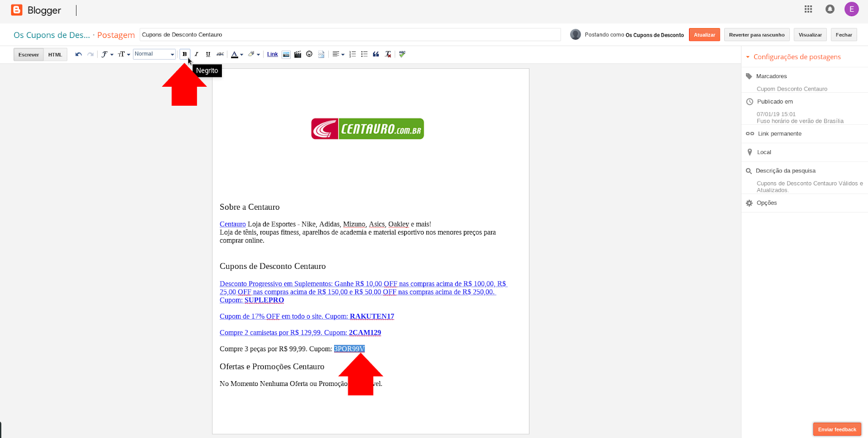
Task: Toggle italic formatting
Action: (196, 54)
